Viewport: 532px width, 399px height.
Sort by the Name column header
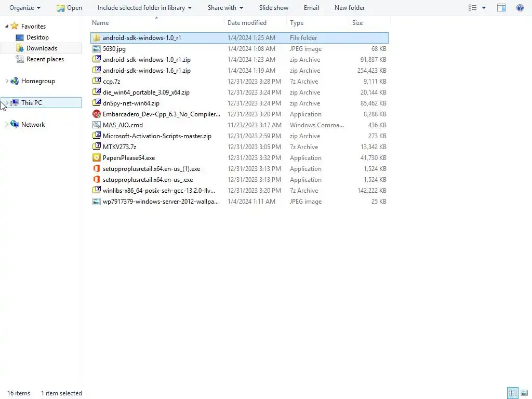100,23
